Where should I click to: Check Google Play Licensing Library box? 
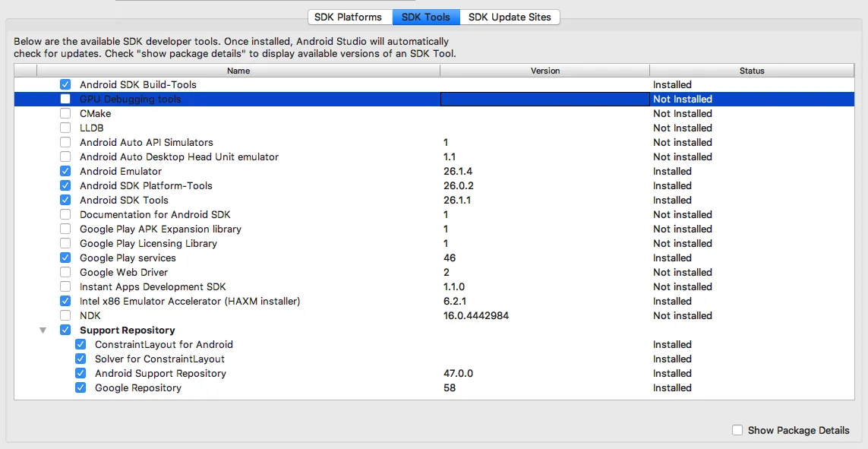(x=65, y=243)
